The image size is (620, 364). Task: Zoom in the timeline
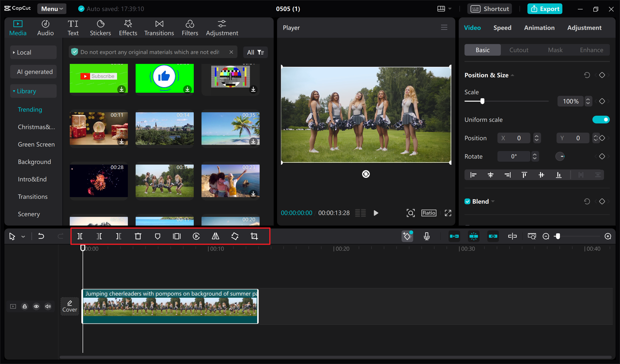[x=608, y=236]
